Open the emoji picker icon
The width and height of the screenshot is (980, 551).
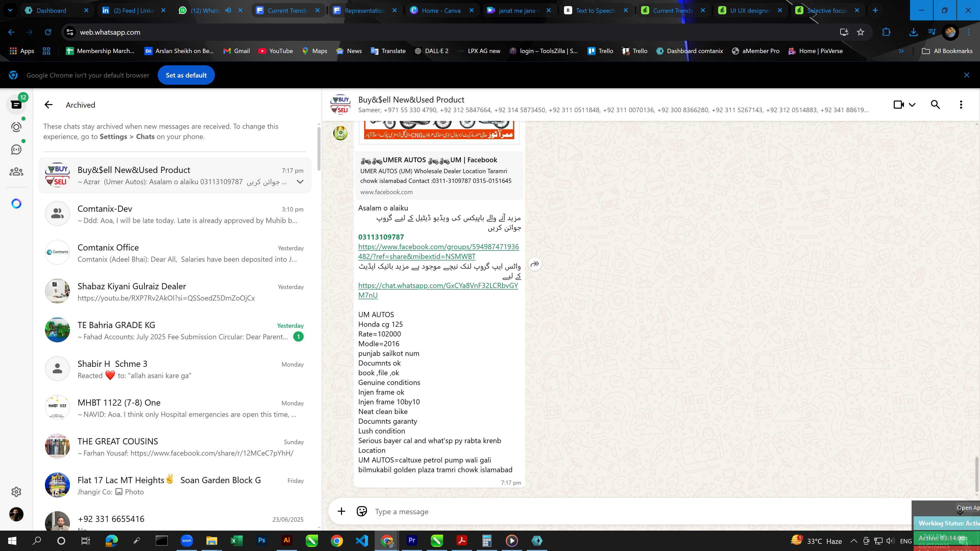click(362, 511)
